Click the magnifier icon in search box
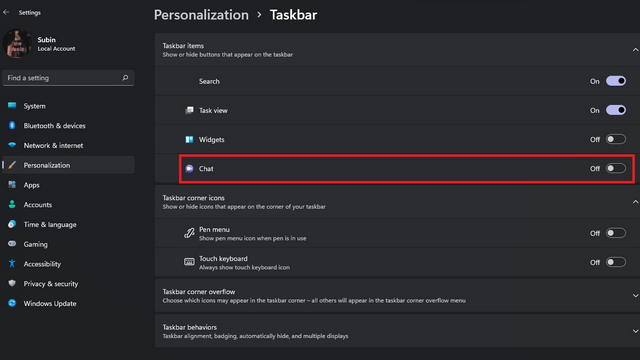 [x=125, y=78]
